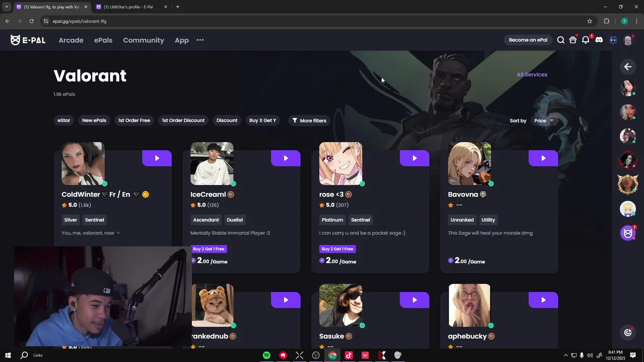The image size is (644, 362).
Task: Collapse sidebar with the back arrow
Action: click(x=628, y=66)
